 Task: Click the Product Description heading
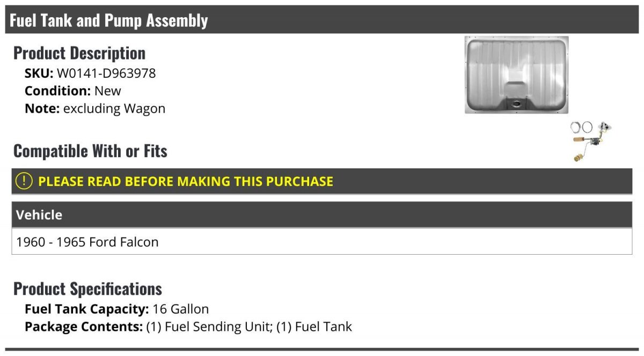point(79,53)
